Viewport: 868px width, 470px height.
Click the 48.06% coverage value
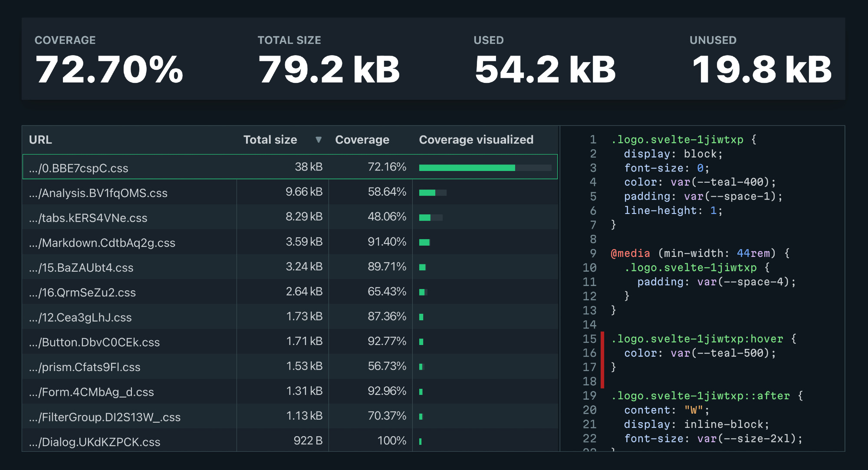tap(387, 217)
